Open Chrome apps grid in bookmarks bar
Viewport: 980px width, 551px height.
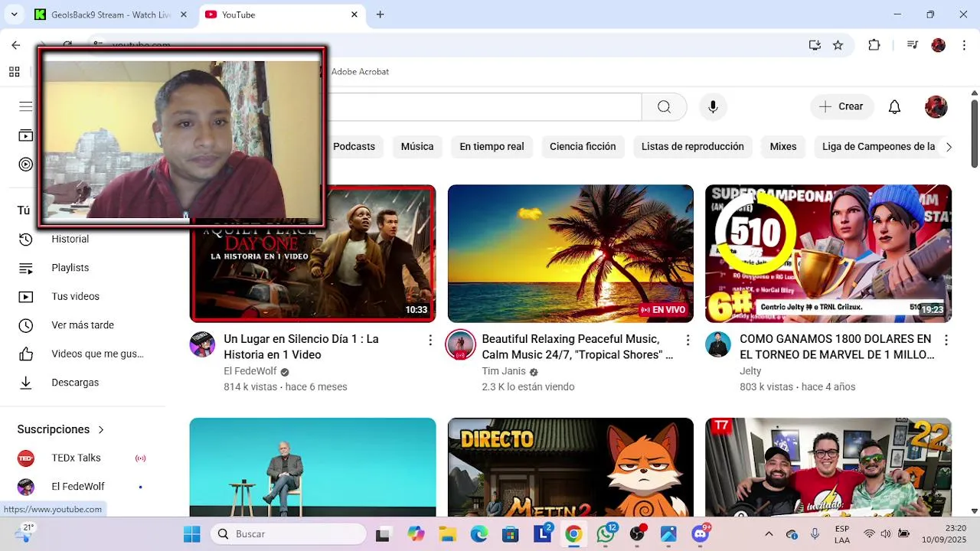pyautogui.click(x=14, y=71)
